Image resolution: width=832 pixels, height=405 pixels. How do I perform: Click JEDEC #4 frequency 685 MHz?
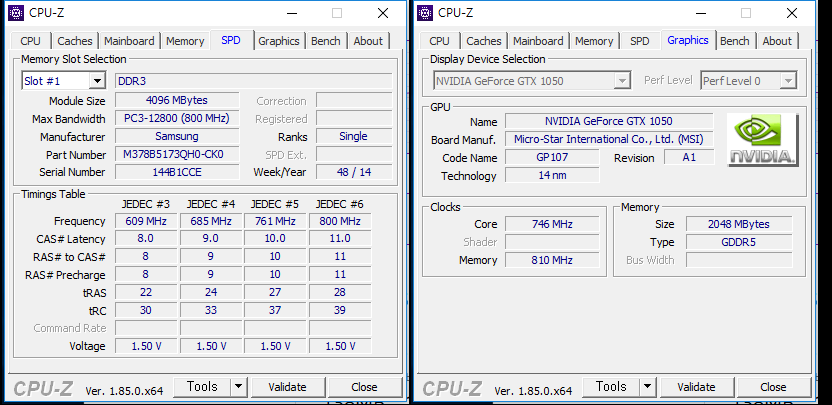coord(211,221)
